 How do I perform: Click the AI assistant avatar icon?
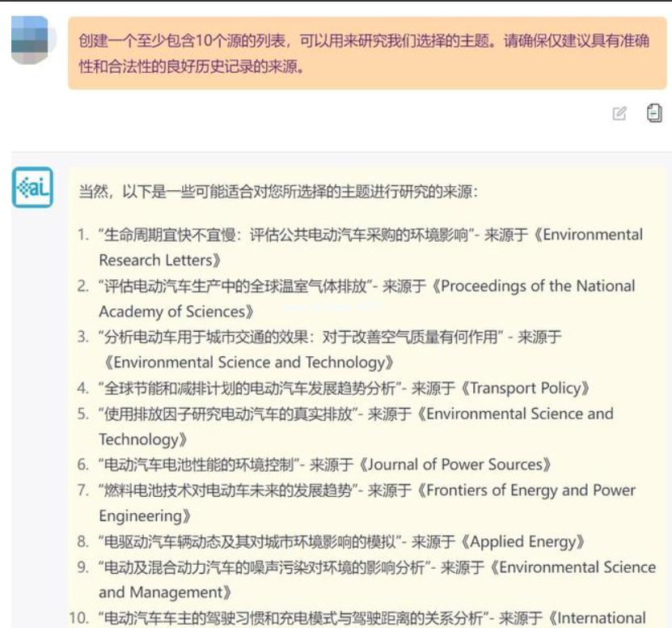[32, 188]
